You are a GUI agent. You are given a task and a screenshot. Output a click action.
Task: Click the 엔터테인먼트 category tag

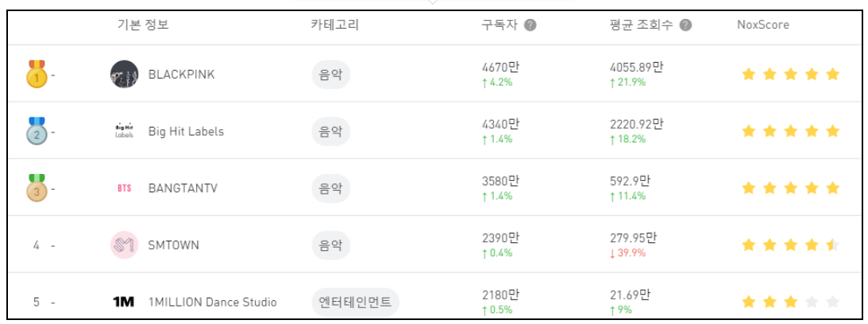356,303
